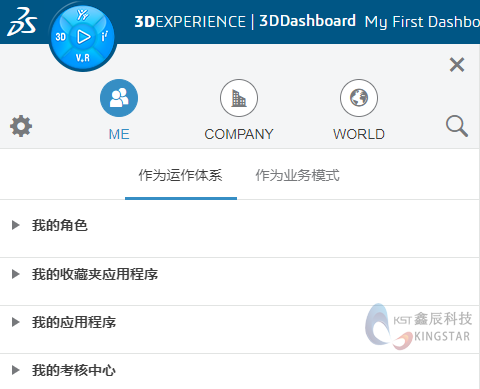Click the My First Dashboard name
Viewport: 480px width, 389px height.
[422, 22]
